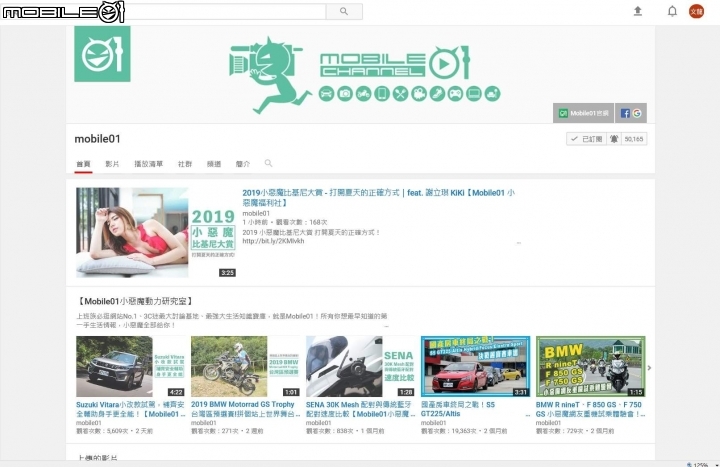Click the subscriber count 50,165

[634, 139]
